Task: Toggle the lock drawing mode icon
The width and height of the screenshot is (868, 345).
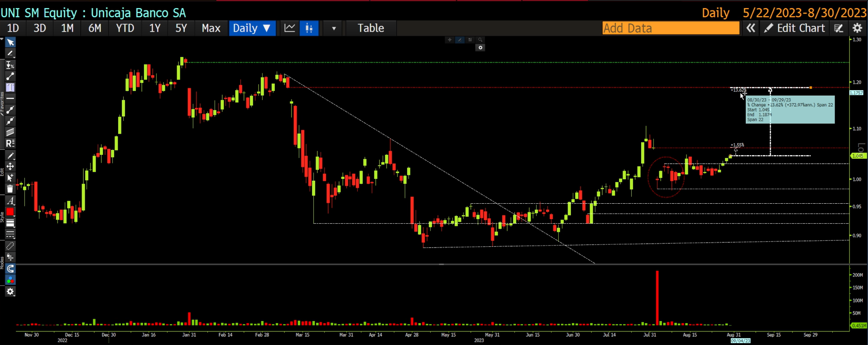Action: tap(10, 258)
